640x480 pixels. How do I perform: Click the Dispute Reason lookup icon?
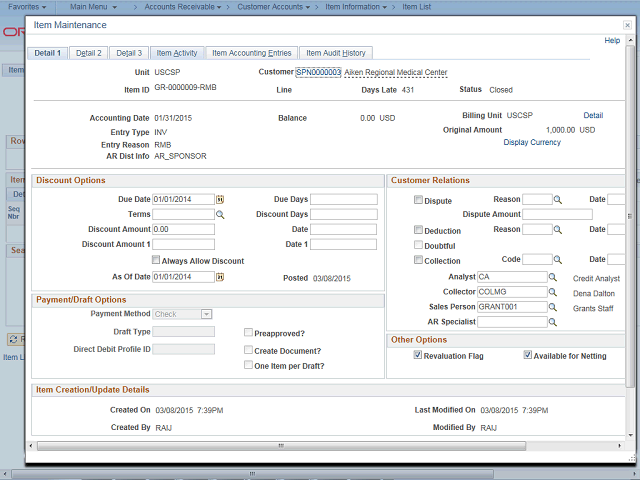(x=559, y=200)
